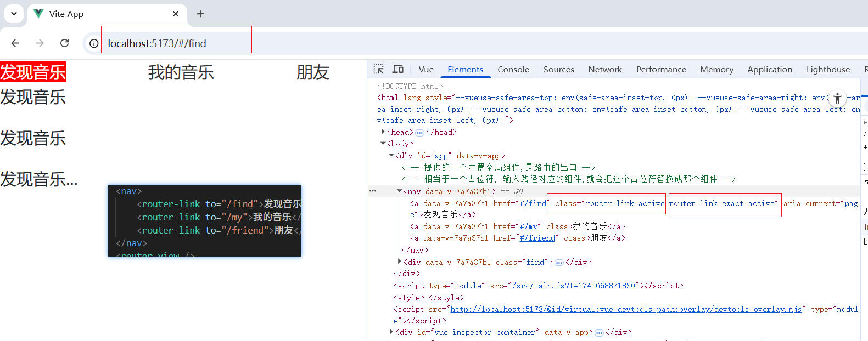Collapse the div id app node
Viewport: 868px width, 341px height.
pyautogui.click(x=391, y=155)
